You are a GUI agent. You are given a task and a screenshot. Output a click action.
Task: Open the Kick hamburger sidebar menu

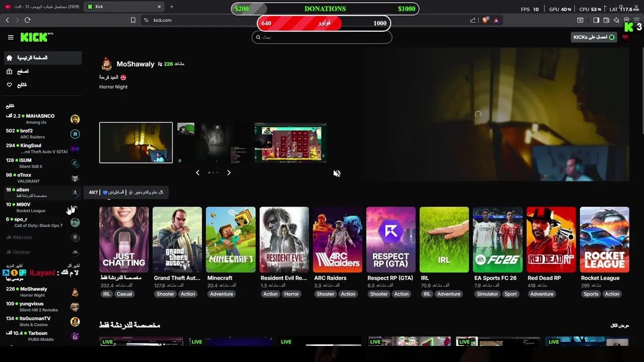[x=11, y=37]
